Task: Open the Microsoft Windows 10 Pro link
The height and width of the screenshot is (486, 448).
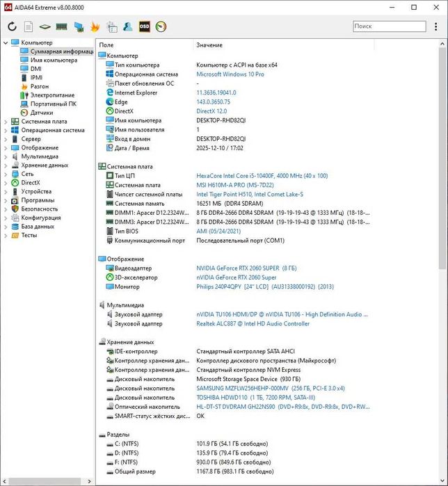Action: pos(230,74)
